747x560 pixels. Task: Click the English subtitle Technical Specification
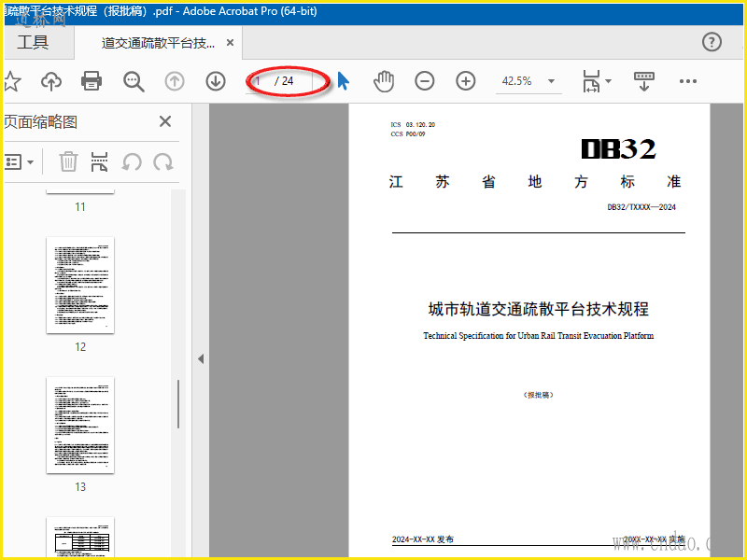(x=539, y=336)
